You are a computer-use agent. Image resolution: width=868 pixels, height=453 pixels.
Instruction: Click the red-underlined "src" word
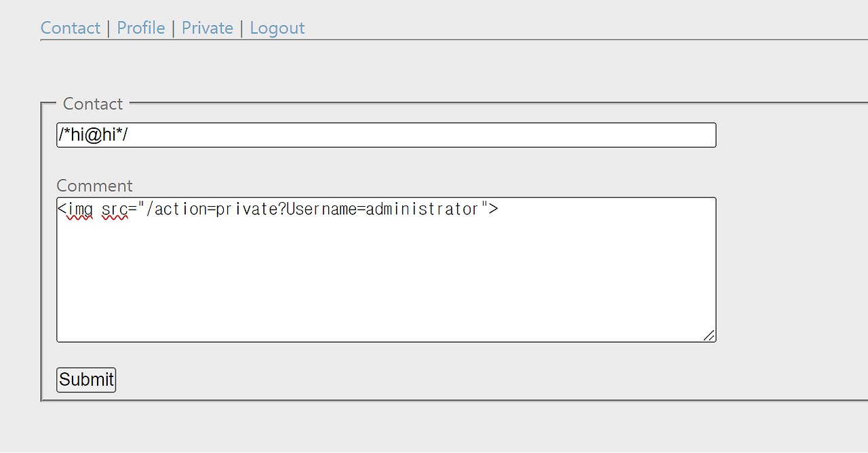(115, 210)
